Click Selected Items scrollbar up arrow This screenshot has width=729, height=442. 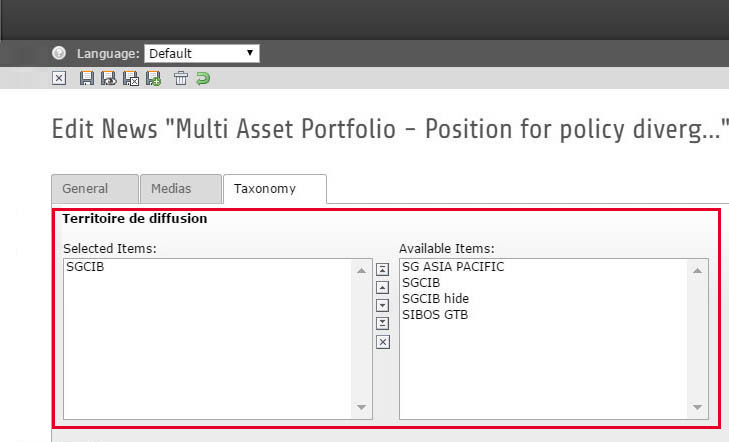click(x=361, y=270)
